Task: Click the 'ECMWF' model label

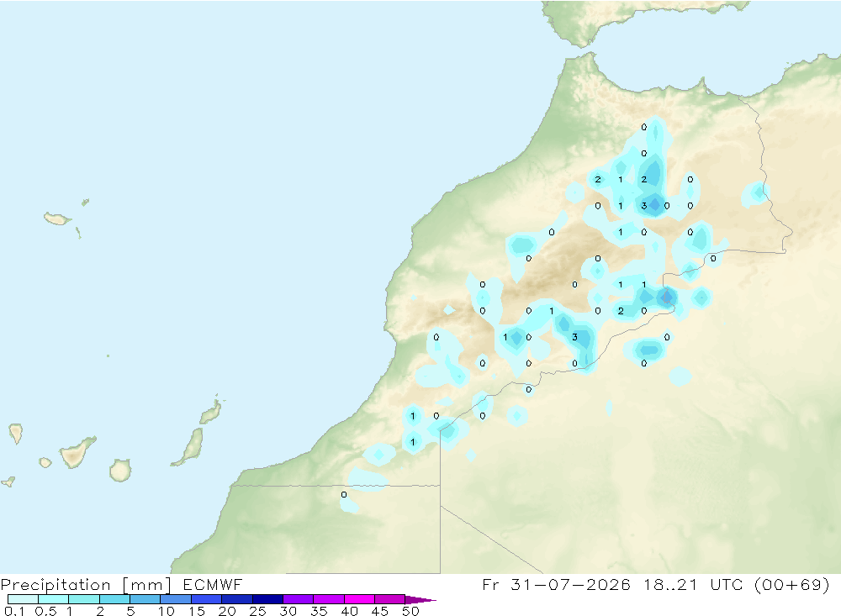Action: click(213, 584)
